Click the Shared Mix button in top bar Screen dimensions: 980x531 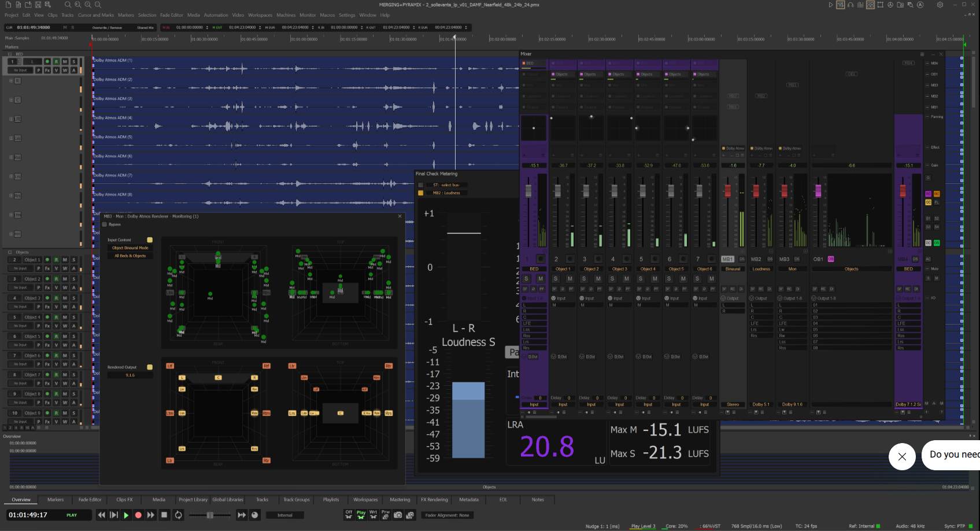[146, 27]
